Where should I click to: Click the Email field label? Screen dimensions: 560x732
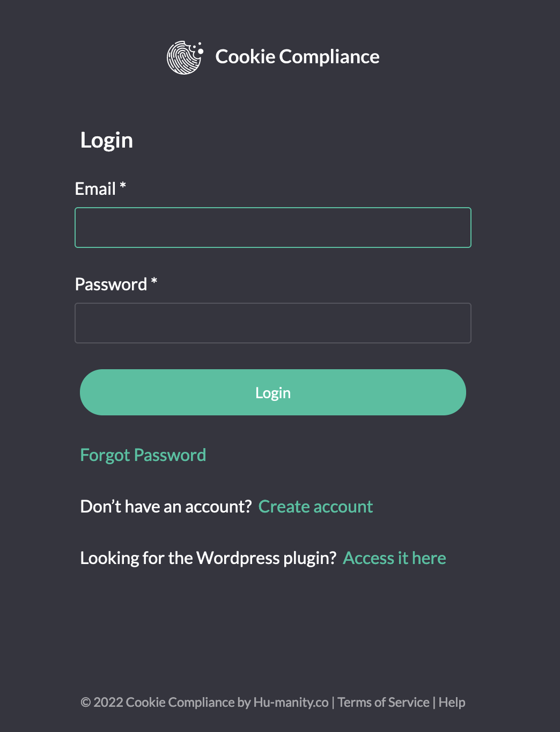pos(95,189)
